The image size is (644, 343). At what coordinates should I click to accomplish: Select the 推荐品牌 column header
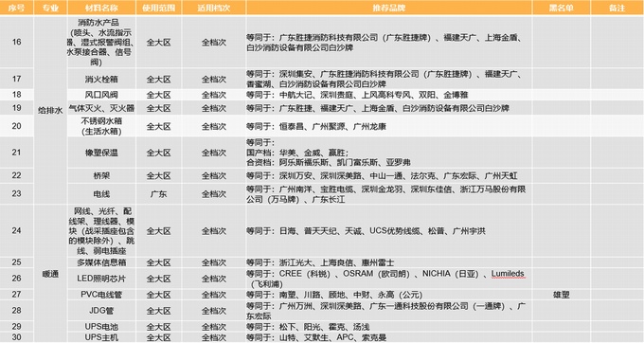[389, 8]
